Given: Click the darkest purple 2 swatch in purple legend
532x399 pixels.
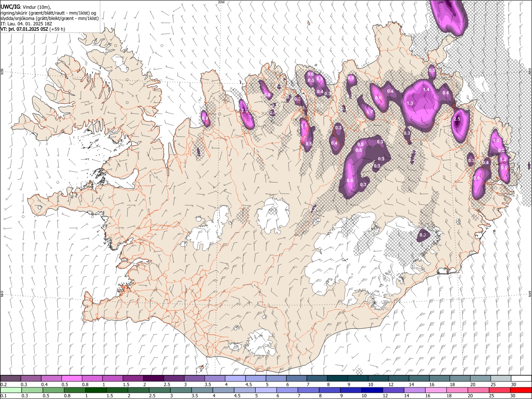Looking at the screenshot, I should [153, 378].
